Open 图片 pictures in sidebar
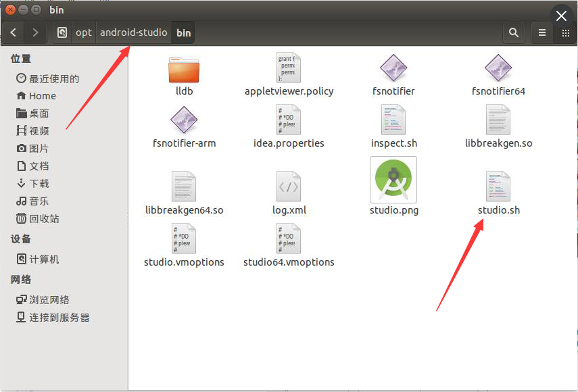The image size is (578, 392). click(32, 149)
